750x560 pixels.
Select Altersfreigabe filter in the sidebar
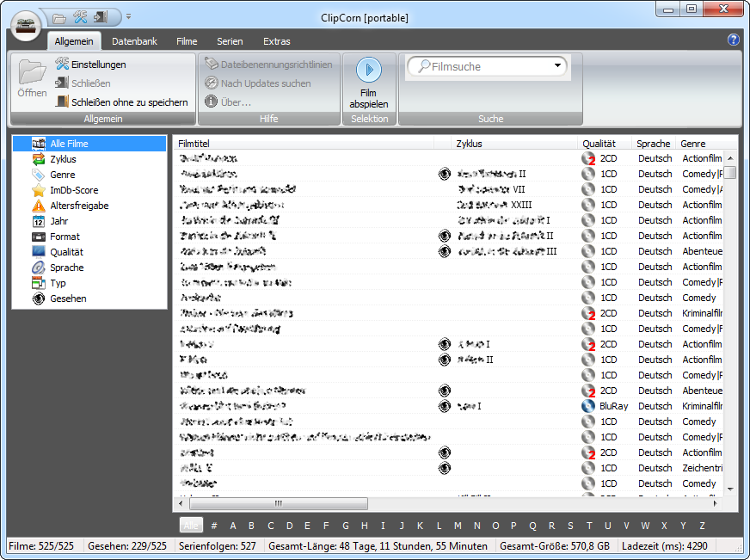(x=79, y=206)
